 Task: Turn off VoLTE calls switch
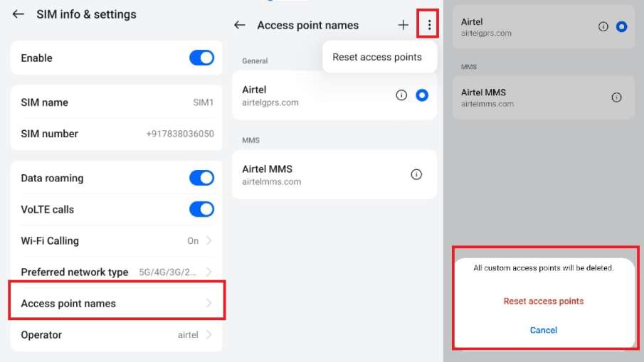[201, 209]
